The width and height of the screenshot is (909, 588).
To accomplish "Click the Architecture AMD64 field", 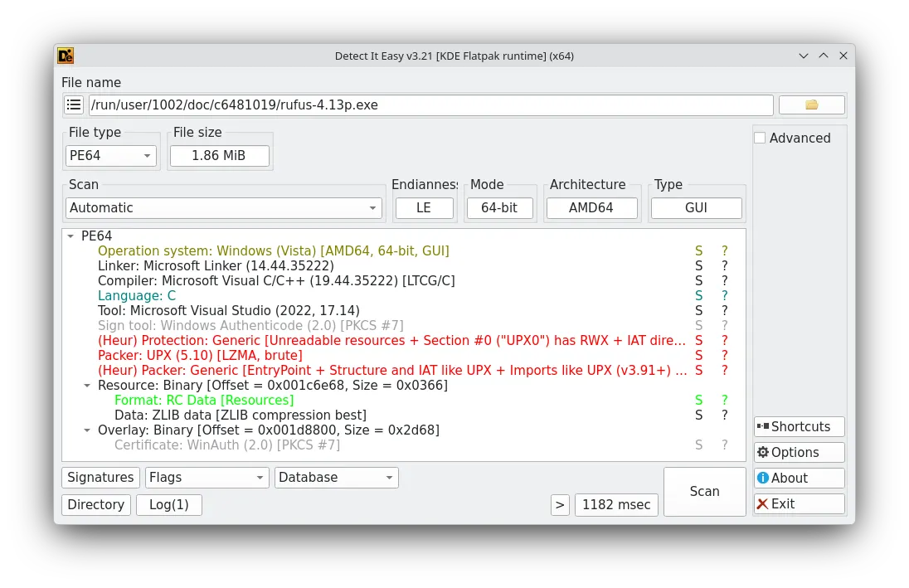I will (x=591, y=207).
